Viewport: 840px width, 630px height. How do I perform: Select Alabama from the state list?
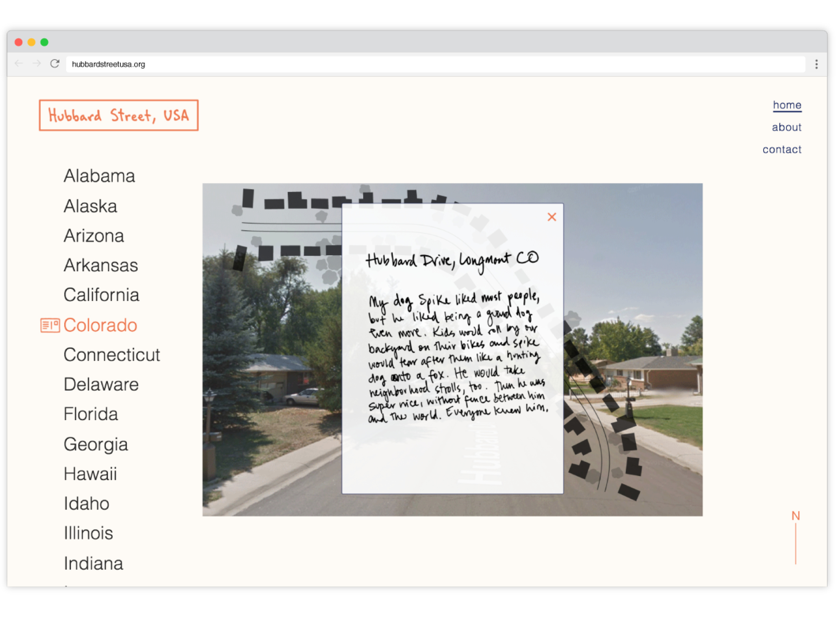tap(99, 176)
